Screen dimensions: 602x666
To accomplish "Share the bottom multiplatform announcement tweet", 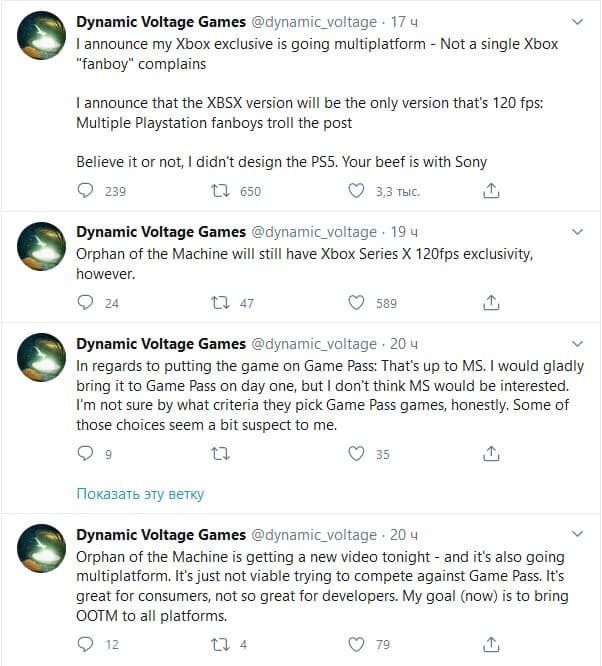I will coord(491,644).
